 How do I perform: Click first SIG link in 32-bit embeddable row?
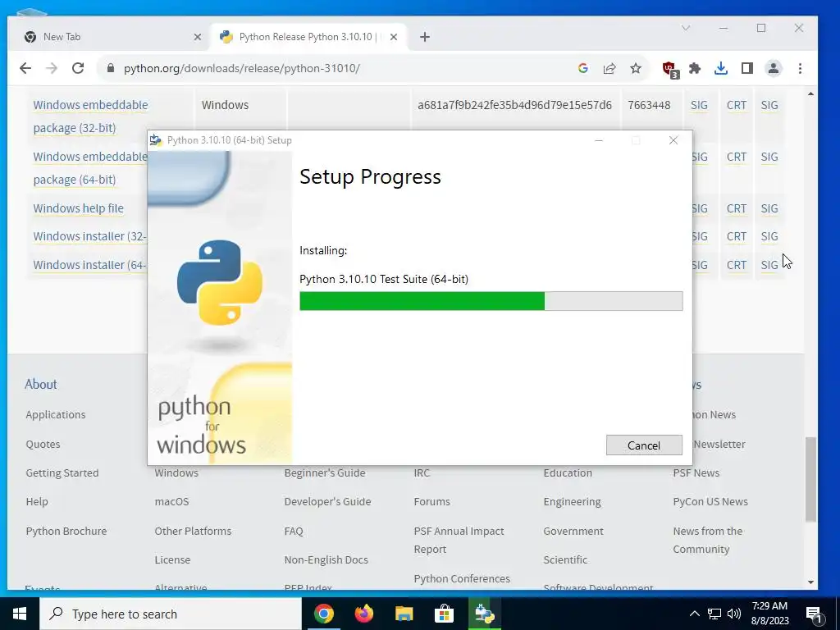pos(699,105)
